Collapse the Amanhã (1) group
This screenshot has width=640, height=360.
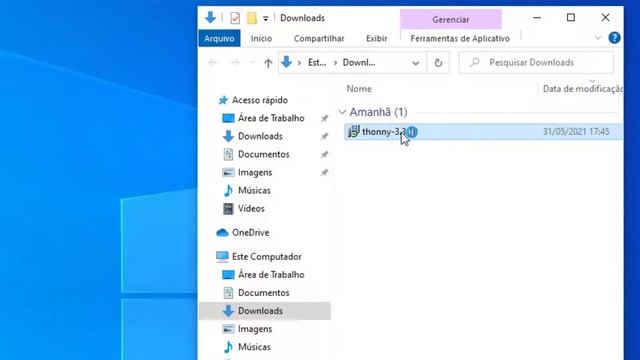point(342,112)
